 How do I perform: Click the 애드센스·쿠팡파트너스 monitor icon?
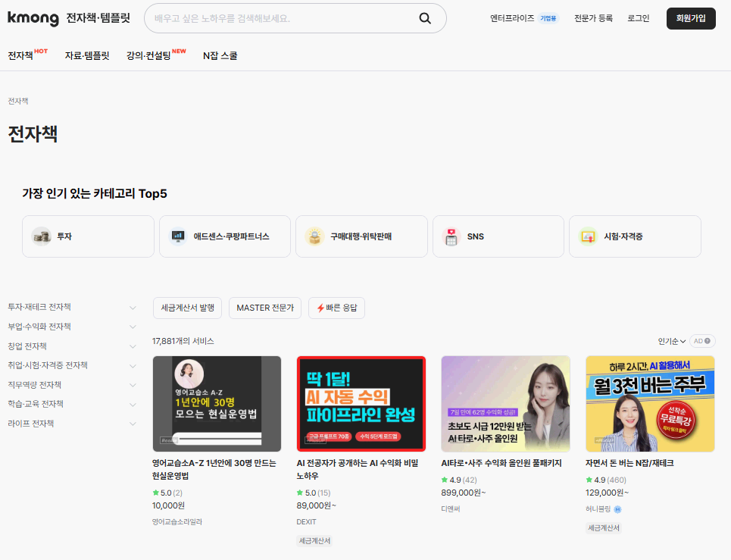point(177,236)
